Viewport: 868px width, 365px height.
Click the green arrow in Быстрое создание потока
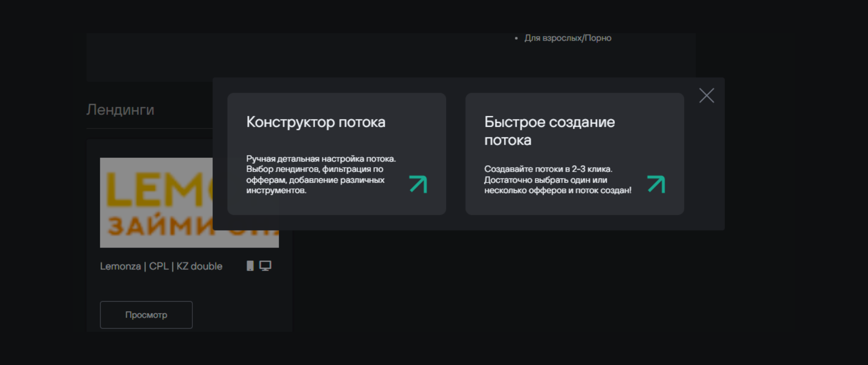pyautogui.click(x=656, y=184)
